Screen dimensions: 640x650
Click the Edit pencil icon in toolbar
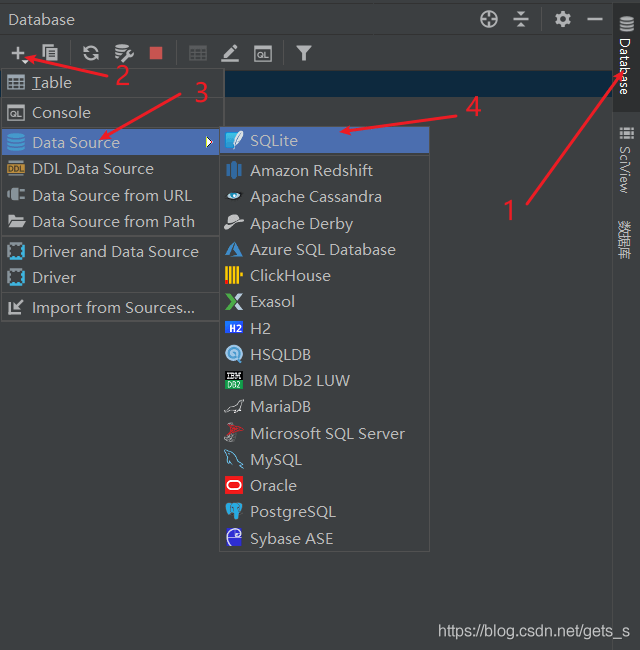230,53
